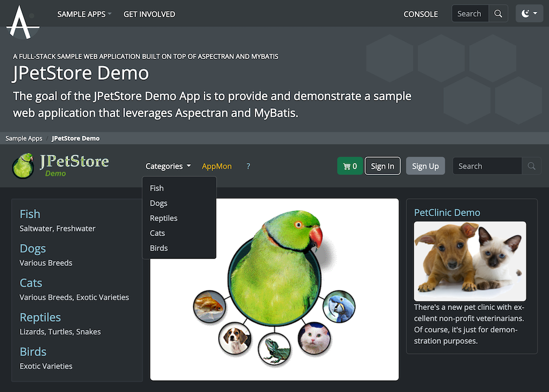Open the GET INVOLVED menu item
This screenshot has width=549, height=392.
click(149, 14)
